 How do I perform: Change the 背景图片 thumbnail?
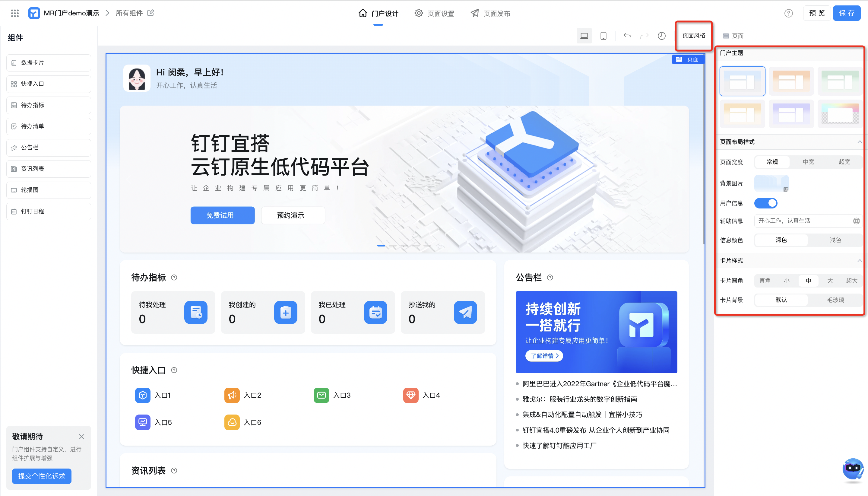(x=771, y=183)
